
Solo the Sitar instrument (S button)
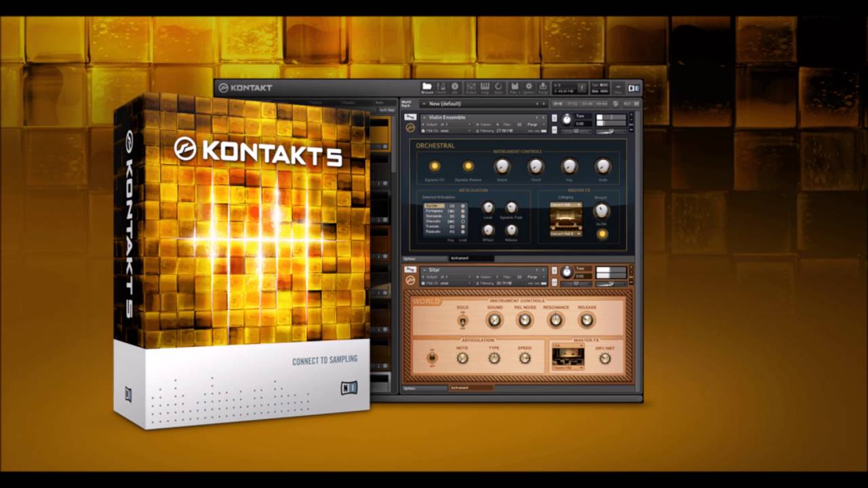tap(554, 270)
